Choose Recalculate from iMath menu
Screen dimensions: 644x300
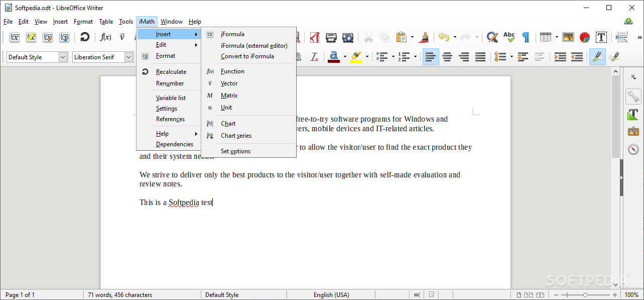tap(168, 72)
